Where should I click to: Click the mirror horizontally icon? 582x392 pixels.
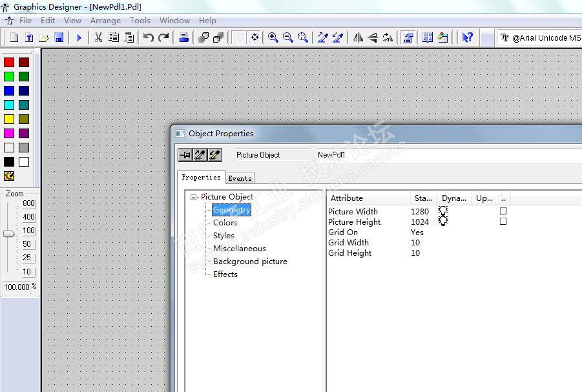pos(358,37)
